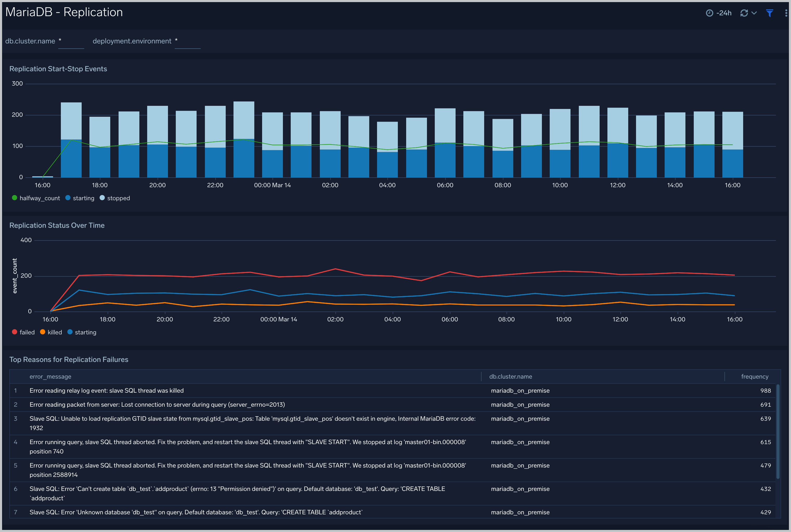
Task: Select error row ending 'position 740'
Action: (392, 447)
